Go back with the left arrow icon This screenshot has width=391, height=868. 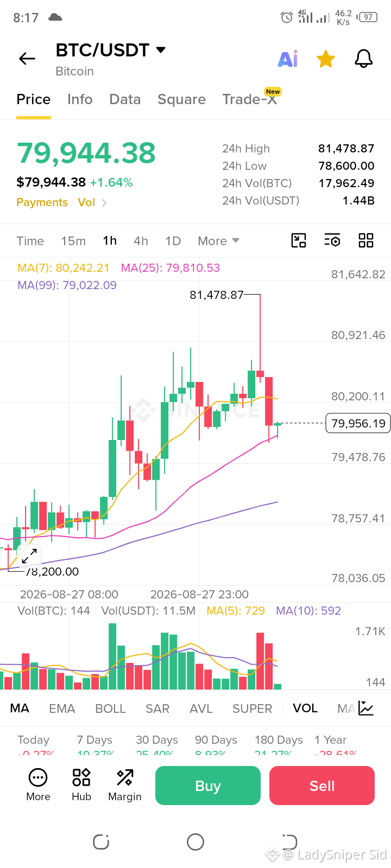click(27, 59)
